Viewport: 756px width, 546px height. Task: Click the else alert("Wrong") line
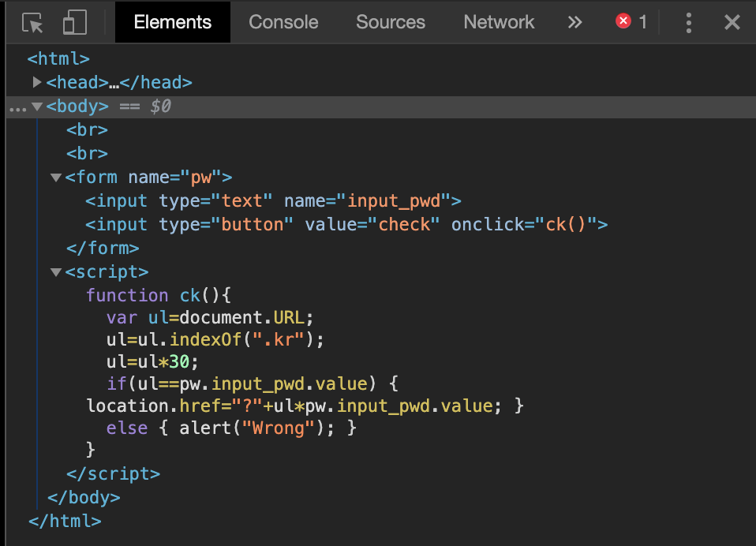click(231, 428)
